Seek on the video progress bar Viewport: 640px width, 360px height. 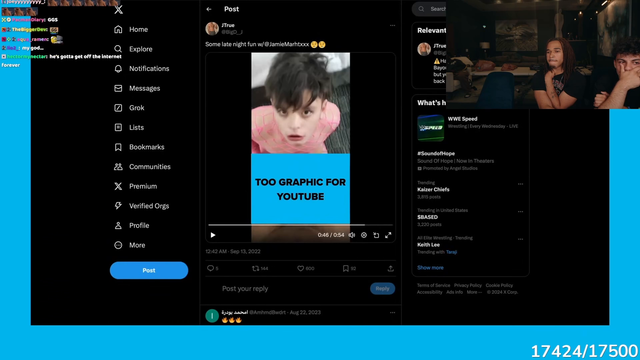tap(300, 225)
